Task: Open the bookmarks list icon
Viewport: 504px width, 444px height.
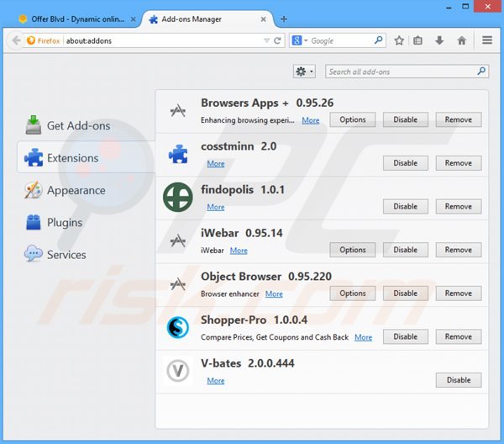Action: (417, 40)
